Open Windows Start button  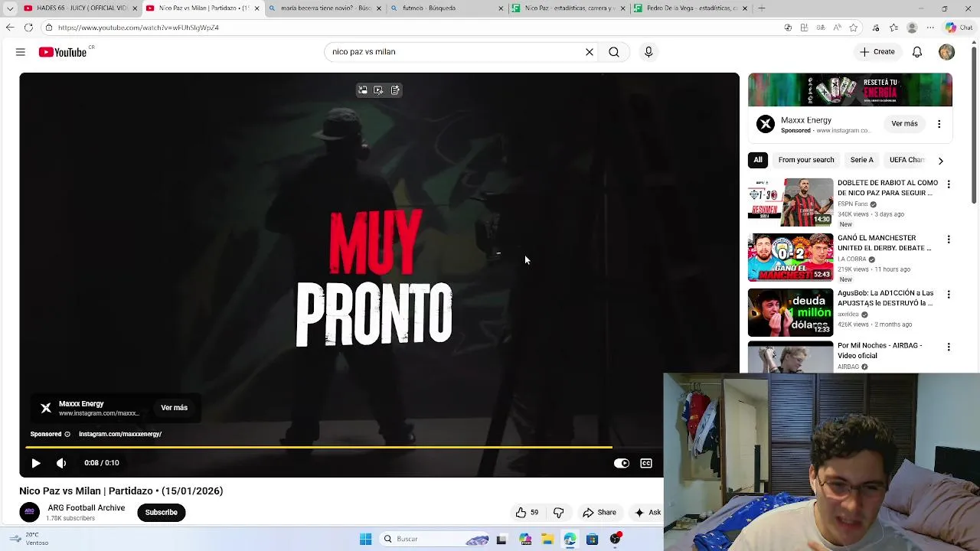[365, 539]
